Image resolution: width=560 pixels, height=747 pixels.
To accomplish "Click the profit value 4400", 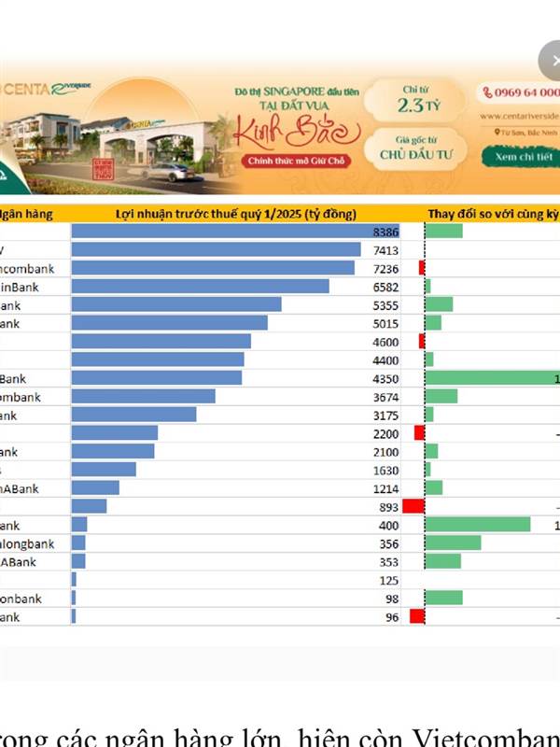I will [385, 360].
